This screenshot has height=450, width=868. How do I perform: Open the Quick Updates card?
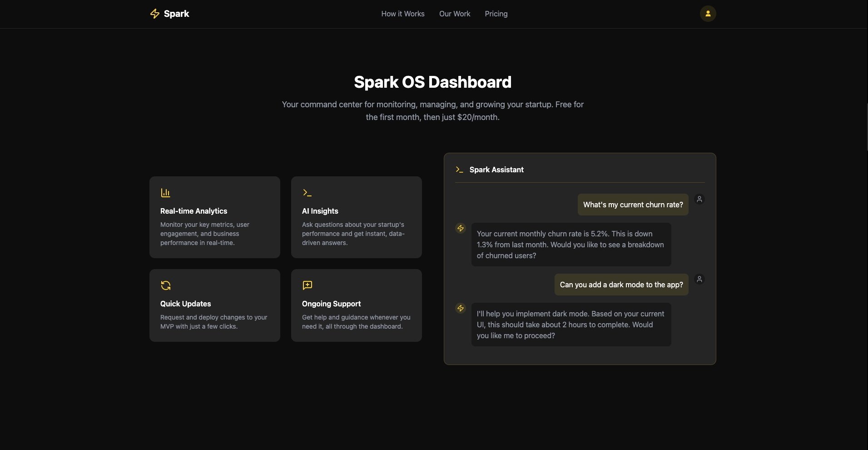click(214, 305)
